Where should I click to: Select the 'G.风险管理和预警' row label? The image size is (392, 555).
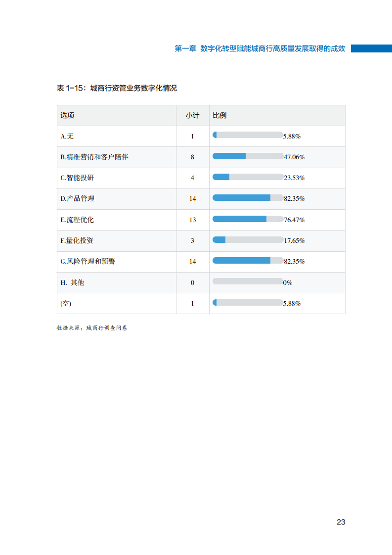click(87, 262)
